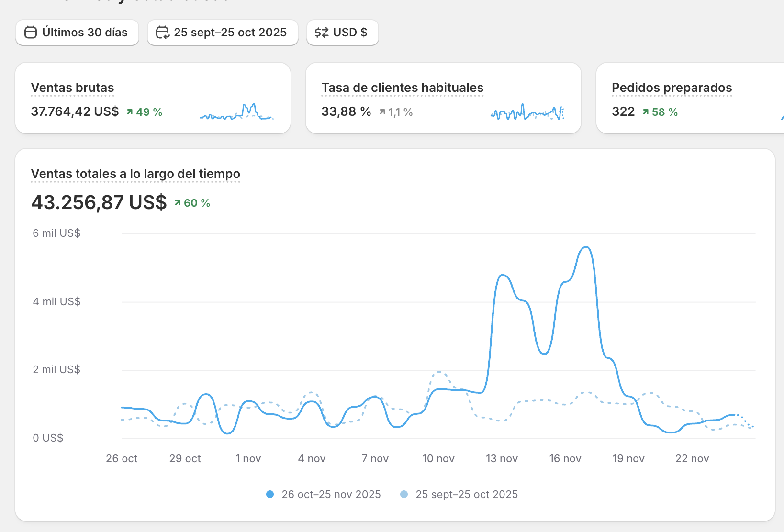Click the 4 nov x-axis label
Screen dimensions: 784x532
coord(312,458)
